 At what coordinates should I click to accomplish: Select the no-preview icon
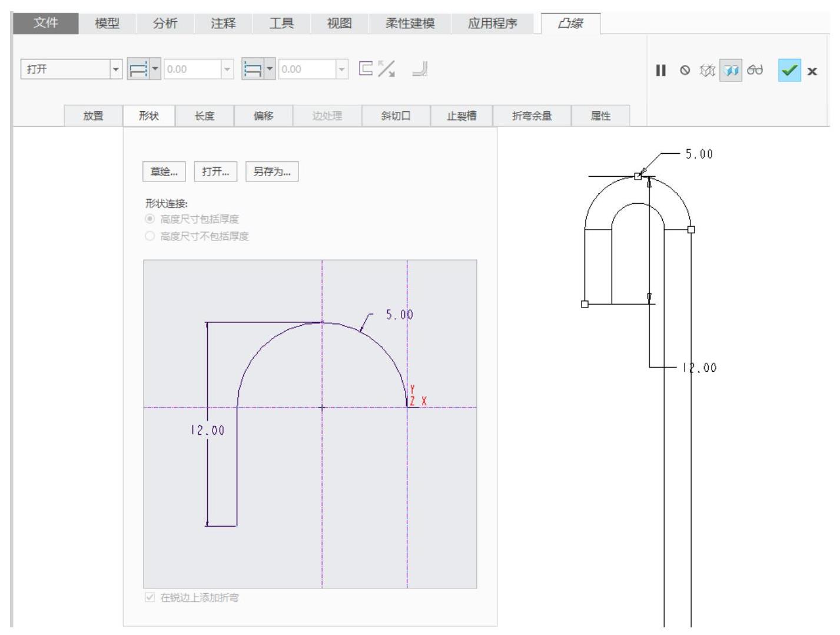click(685, 71)
